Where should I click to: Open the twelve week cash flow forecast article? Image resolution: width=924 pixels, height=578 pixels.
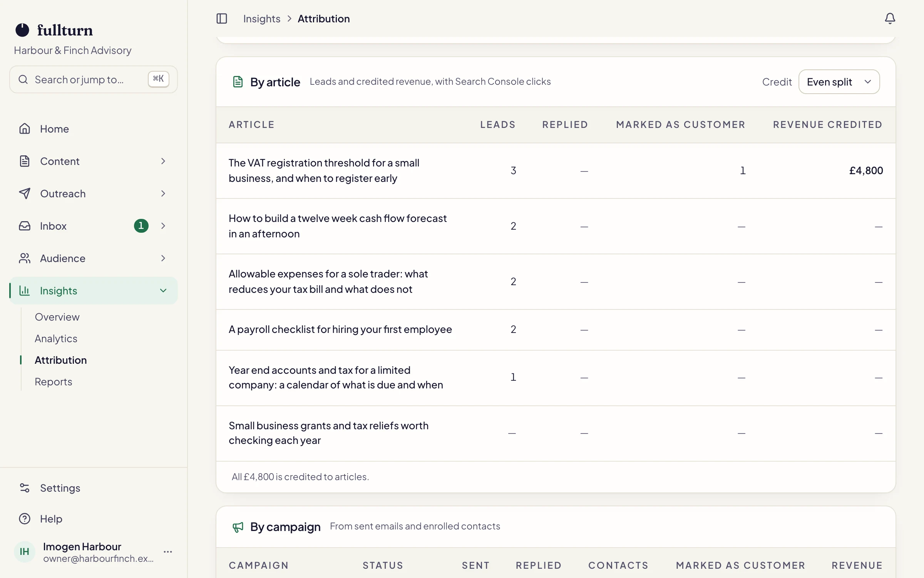338,226
